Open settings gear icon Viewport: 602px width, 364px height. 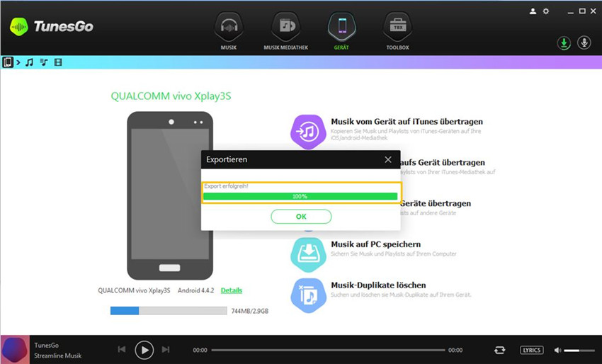546,11
